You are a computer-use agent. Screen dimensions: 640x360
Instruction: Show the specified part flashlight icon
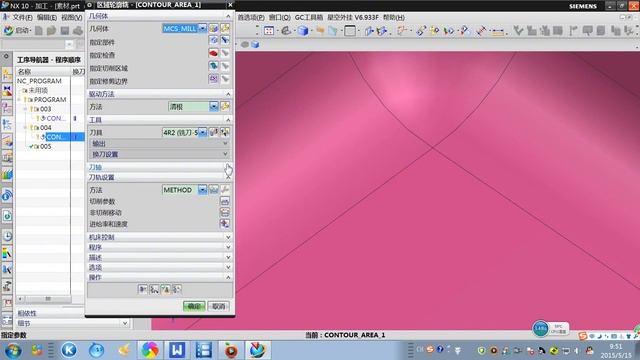click(225, 40)
